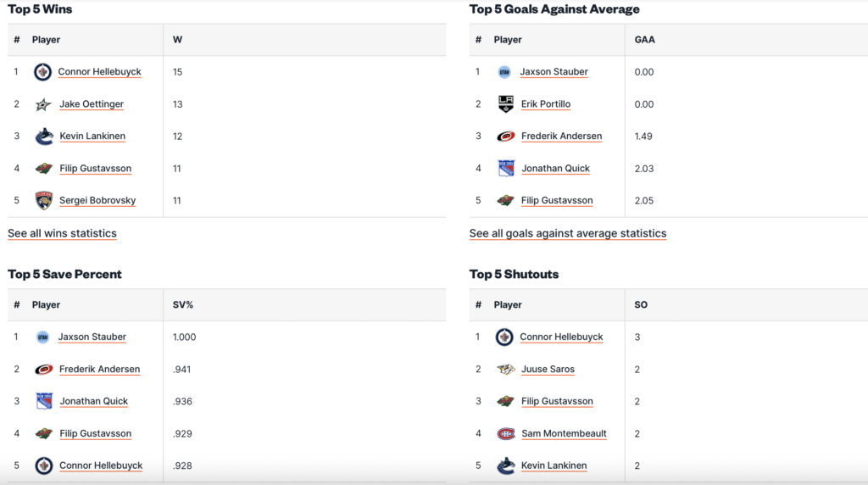Click the GAA column header
Screen dimensions: 868x485
[644, 40]
